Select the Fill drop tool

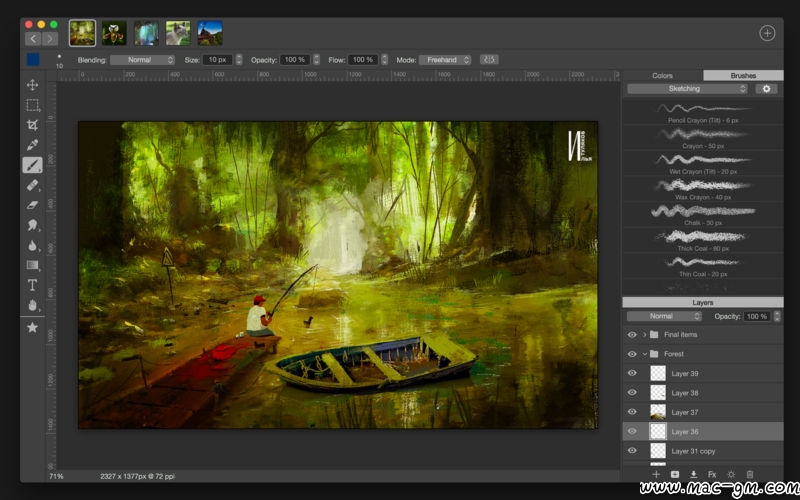pyautogui.click(x=33, y=245)
